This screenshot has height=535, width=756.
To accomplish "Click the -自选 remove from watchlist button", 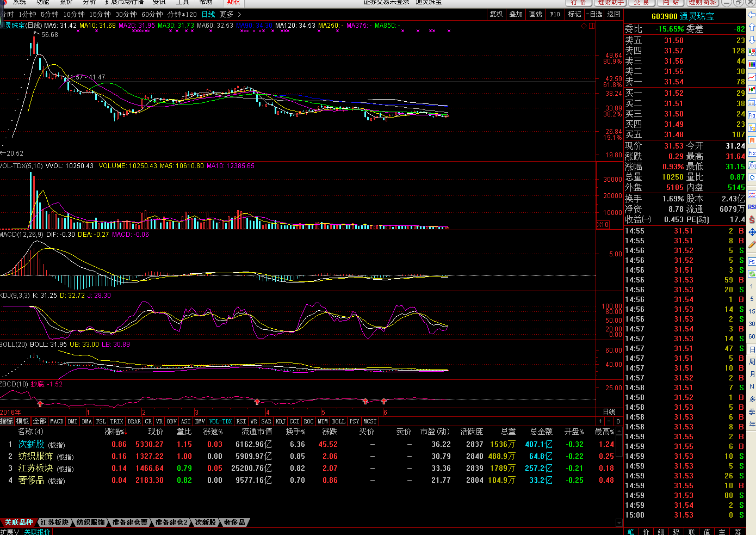I will coord(595,14).
